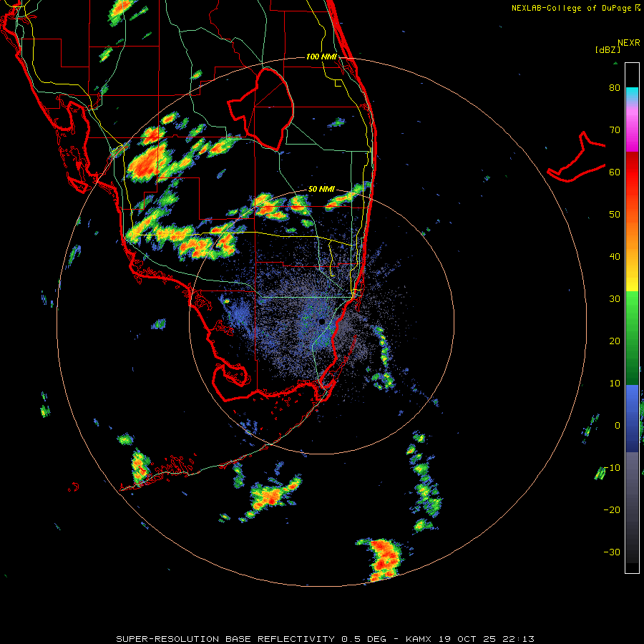Select the [dBZ] unit label

(x=608, y=50)
